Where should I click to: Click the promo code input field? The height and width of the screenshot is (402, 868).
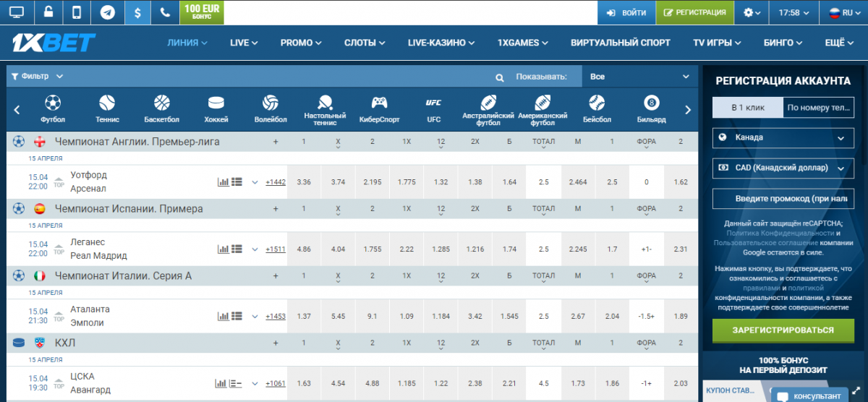coord(782,198)
